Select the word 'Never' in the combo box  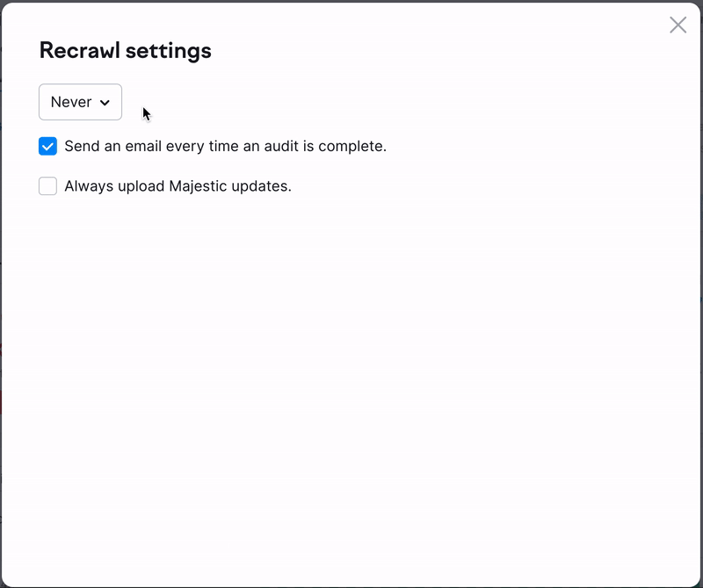click(70, 102)
